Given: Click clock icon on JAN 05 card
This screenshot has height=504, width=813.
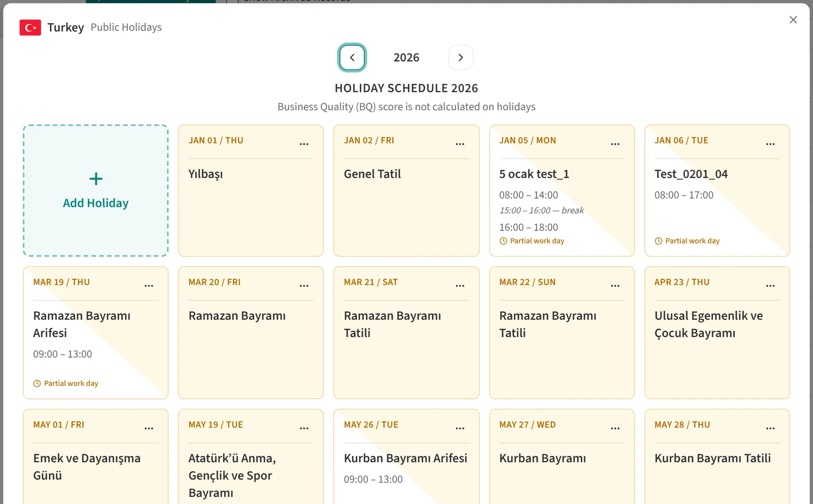Looking at the screenshot, I should pyautogui.click(x=503, y=241).
